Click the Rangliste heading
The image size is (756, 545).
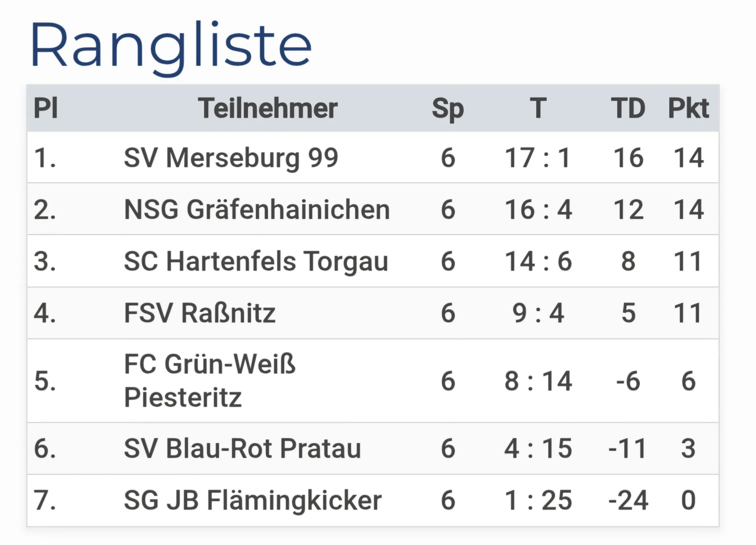171,46
